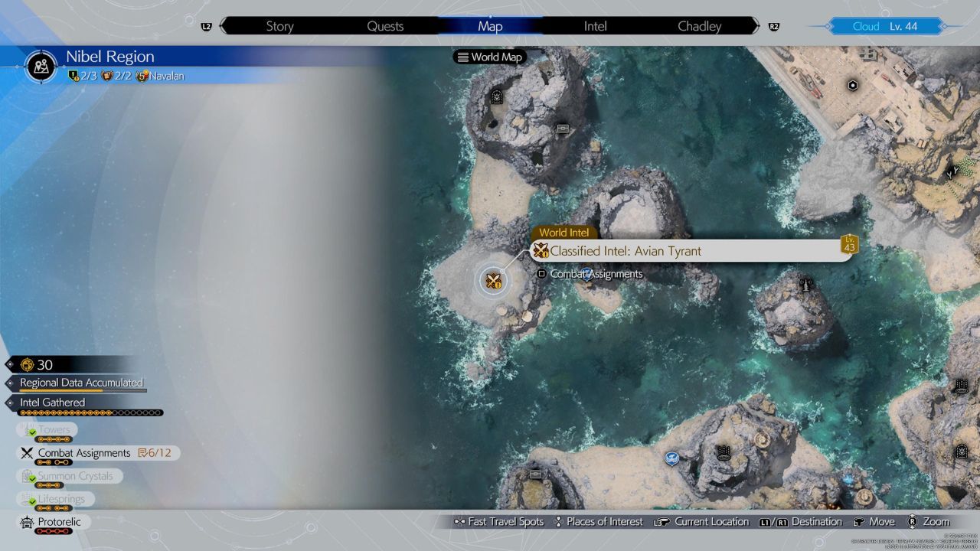Click the regional data points emblem beside 30
This screenshot has width=980, height=551.
click(27, 365)
